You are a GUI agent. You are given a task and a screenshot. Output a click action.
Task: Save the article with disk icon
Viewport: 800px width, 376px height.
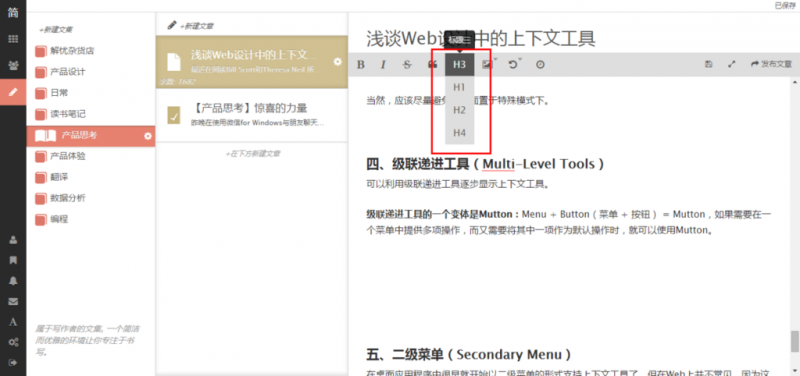click(708, 64)
